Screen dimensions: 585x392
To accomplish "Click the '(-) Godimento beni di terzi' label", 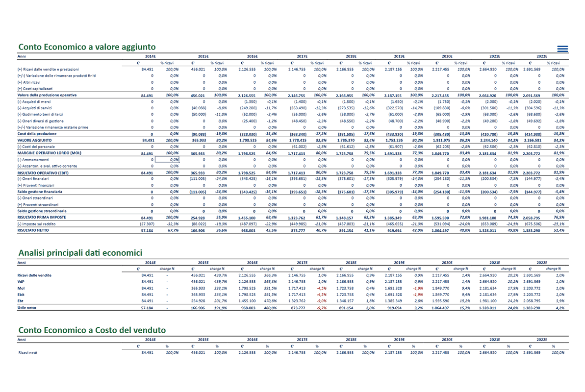I will [x=40, y=115].
